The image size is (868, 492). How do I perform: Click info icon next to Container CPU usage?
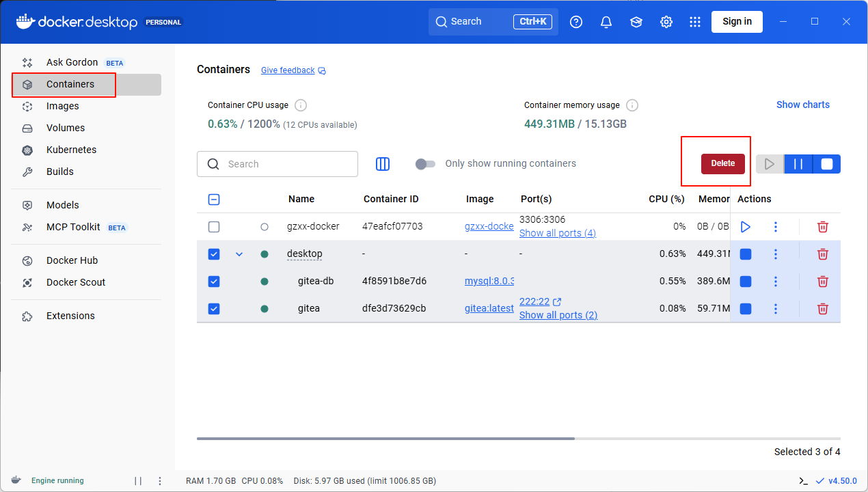(x=301, y=105)
